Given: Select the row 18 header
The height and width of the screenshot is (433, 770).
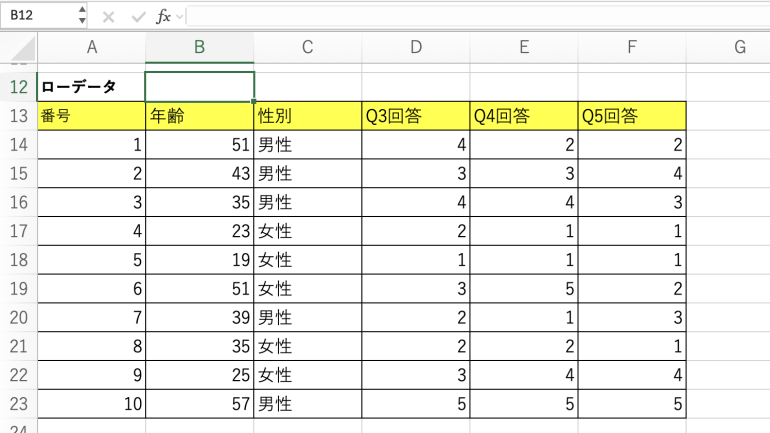Looking at the screenshot, I should coord(18,260).
